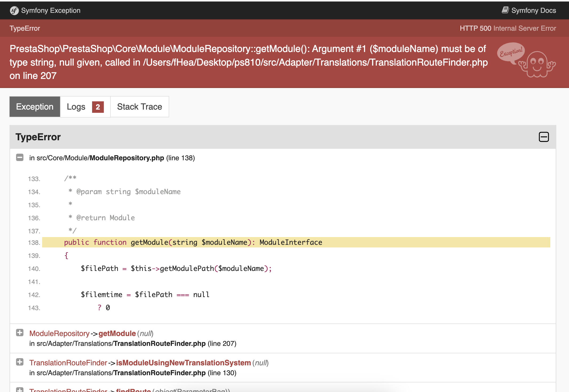Select the Exception tab

(x=34, y=107)
